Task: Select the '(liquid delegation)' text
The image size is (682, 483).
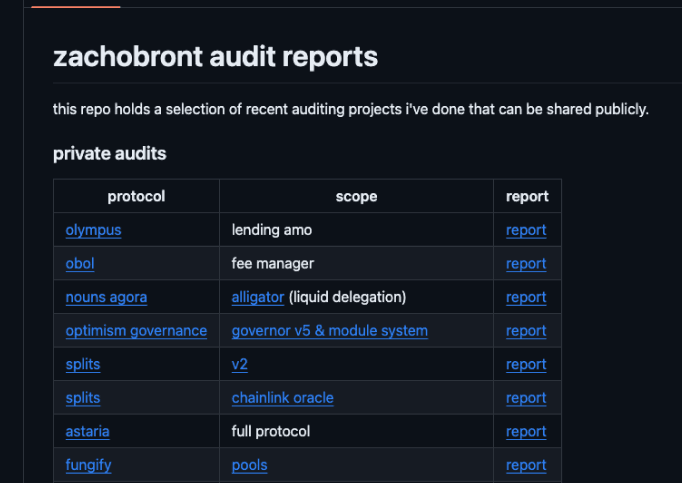Action: coord(347,297)
